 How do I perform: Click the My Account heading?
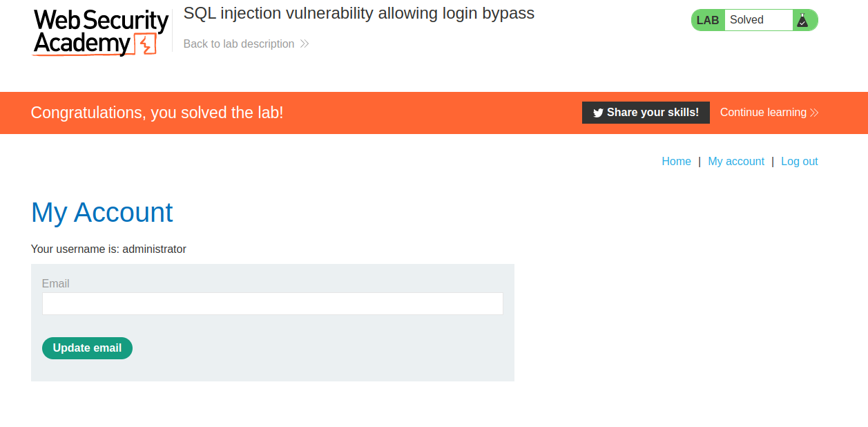pos(102,212)
